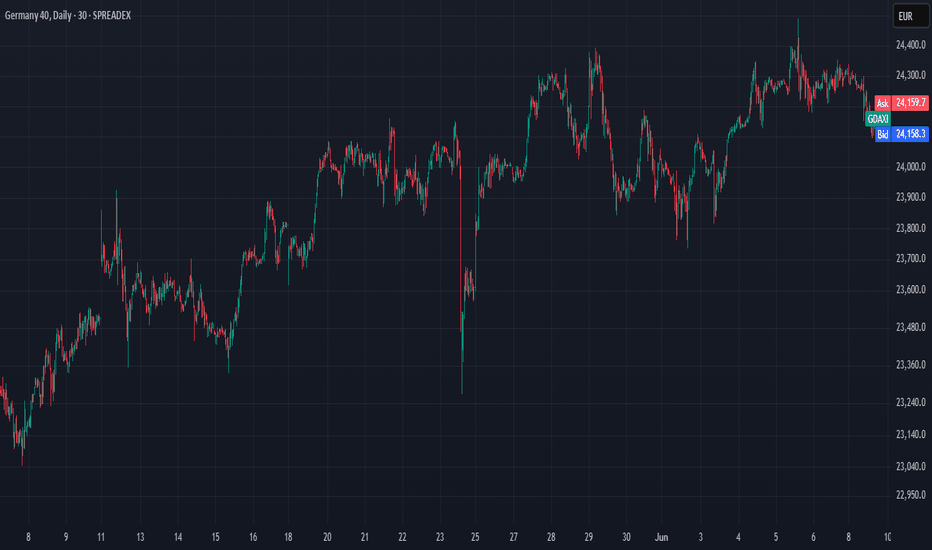Click the 24,159.7 ask price value

point(910,103)
